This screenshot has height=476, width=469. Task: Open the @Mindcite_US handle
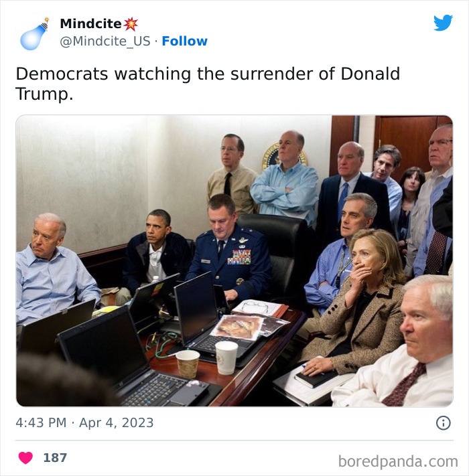[105, 41]
